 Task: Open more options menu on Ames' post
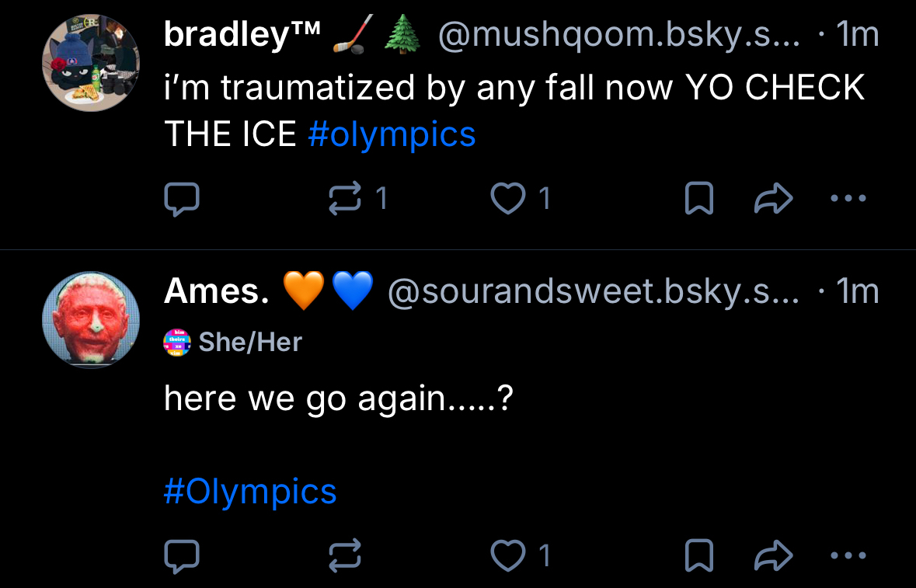[848, 555]
